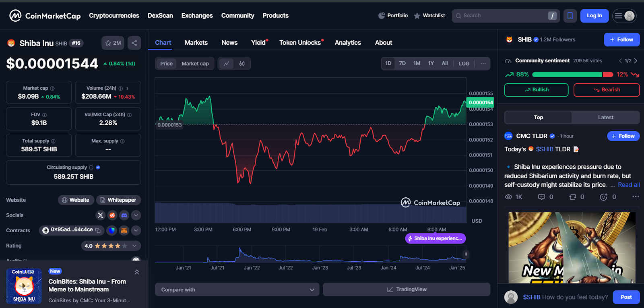Vote Bearish on sentiment
The height and width of the screenshot is (308, 644).
coord(607,90)
